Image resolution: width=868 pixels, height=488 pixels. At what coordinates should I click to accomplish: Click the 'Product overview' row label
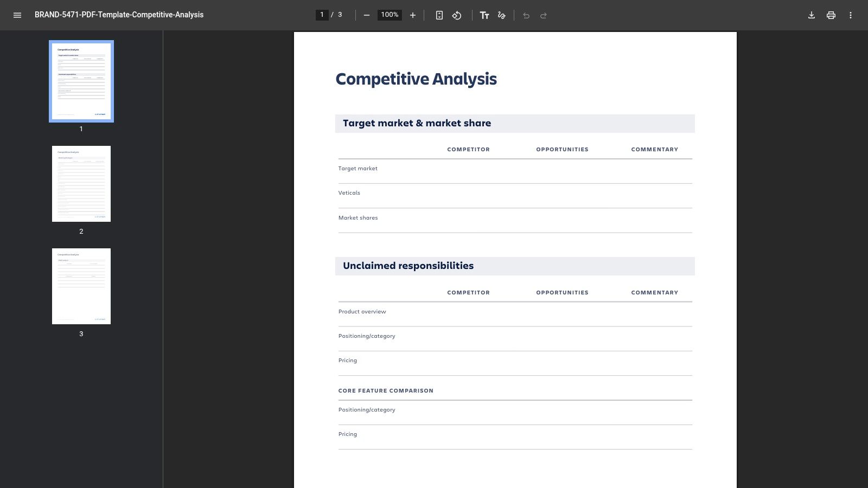(x=362, y=312)
